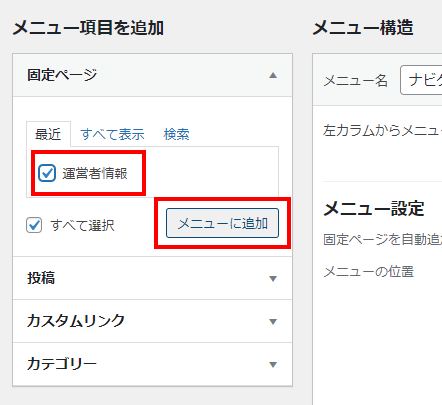Click the メニューに追加 button
The image size is (442, 405).
pyautogui.click(x=222, y=223)
